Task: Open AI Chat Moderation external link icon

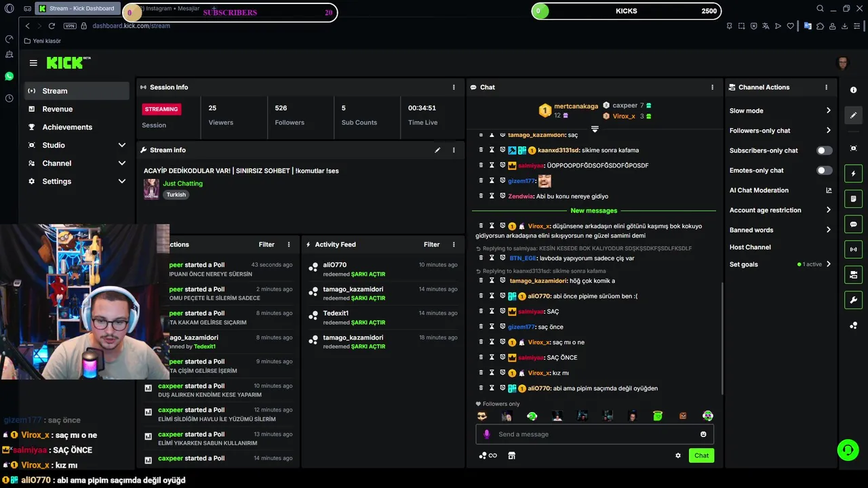Action: 829,190
